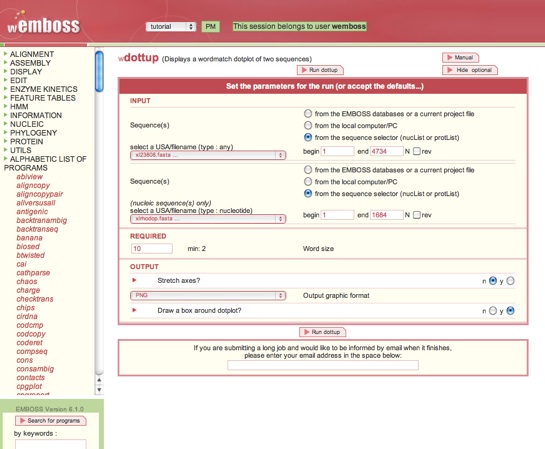Screen dimensions: 545x449
Task: Open the PNG output graphic format dropdown
Action: [x=208, y=295]
